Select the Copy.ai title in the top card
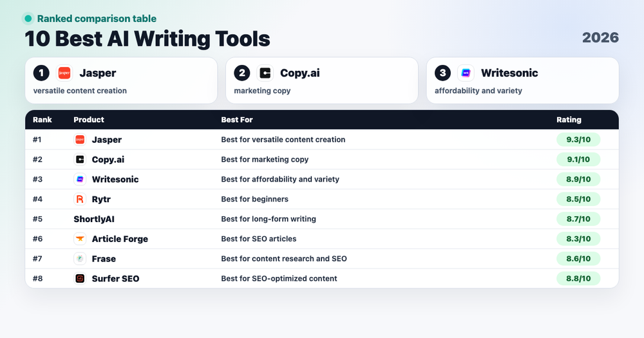Image resolution: width=644 pixels, height=338 pixels. click(x=300, y=73)
